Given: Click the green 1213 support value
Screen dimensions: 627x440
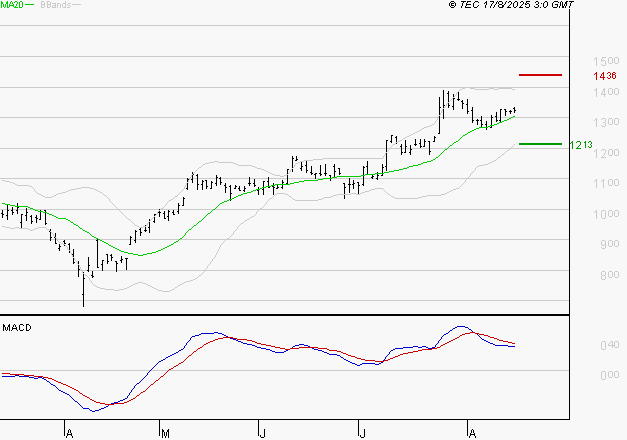Looking at the screenshot, I should point(581,145).
